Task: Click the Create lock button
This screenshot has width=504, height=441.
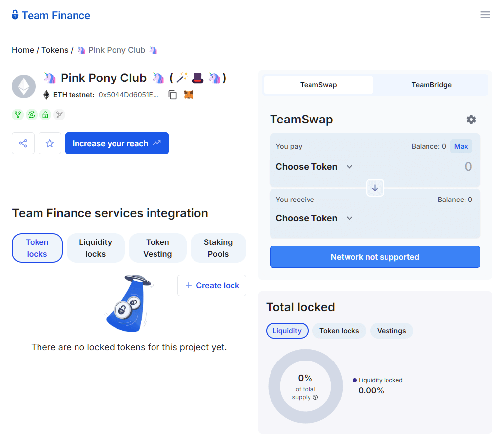Action: pyautogui.click(x=211, y=285)
